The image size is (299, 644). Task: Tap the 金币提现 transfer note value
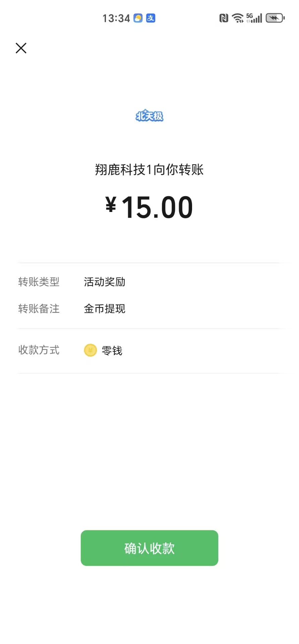click(x=105, y=309)
